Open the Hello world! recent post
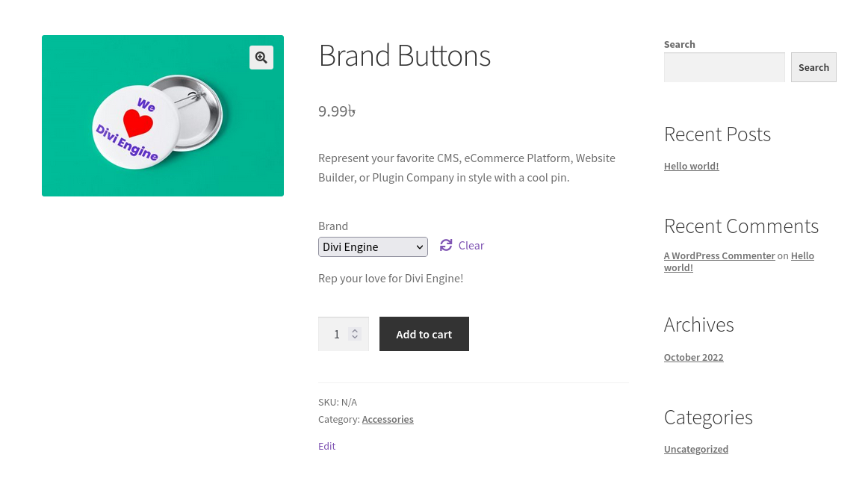The height and width of the screenshot is (490, 868). coord(692,166)
